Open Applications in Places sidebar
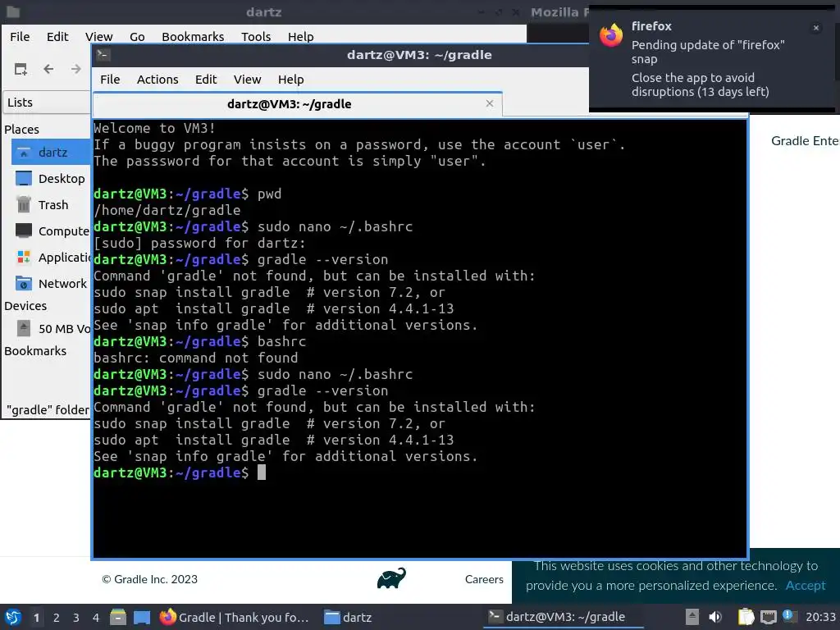This screenshot has height=630, width=840. coord(50,257)
